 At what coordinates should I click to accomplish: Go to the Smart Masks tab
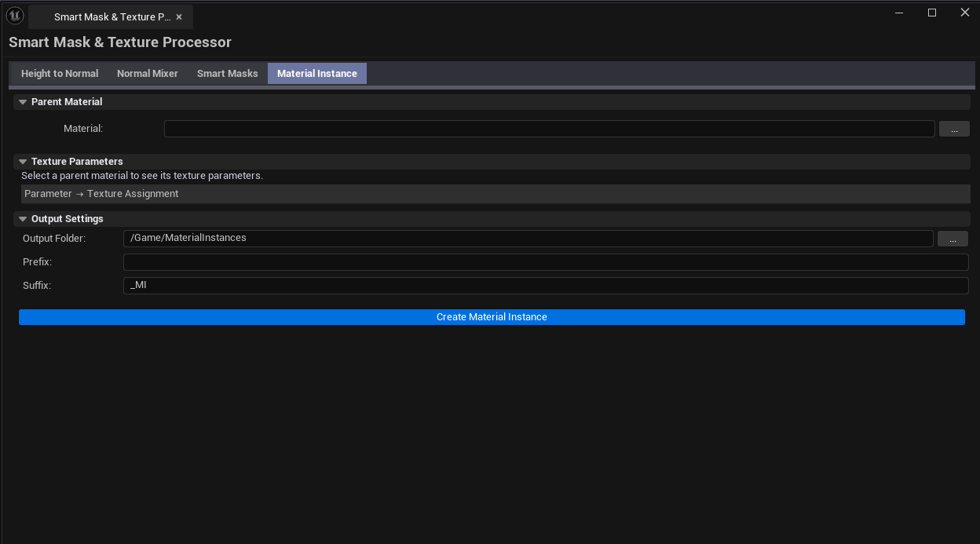(x=228, y=74)
